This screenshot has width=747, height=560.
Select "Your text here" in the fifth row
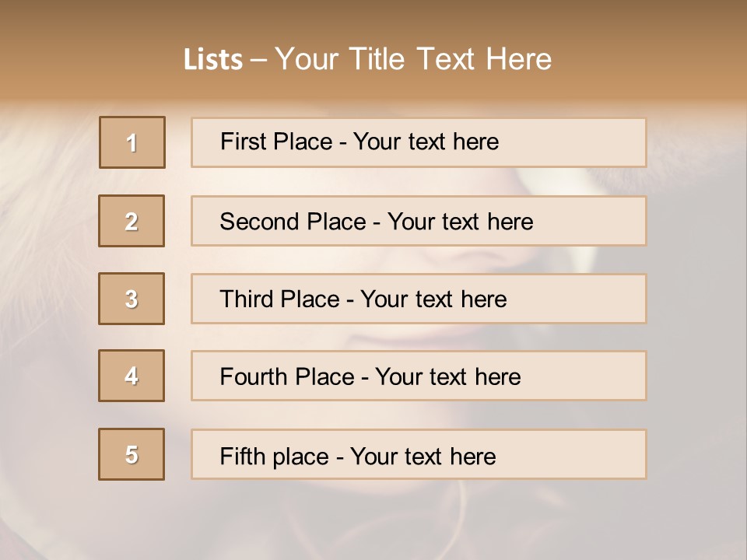coord(423,456)
